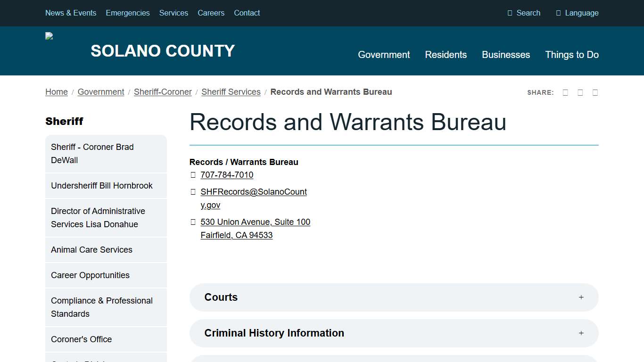This screenshot has width=644, height=362.
Task: Open the Careers menu item
Action: pos(211,13)
